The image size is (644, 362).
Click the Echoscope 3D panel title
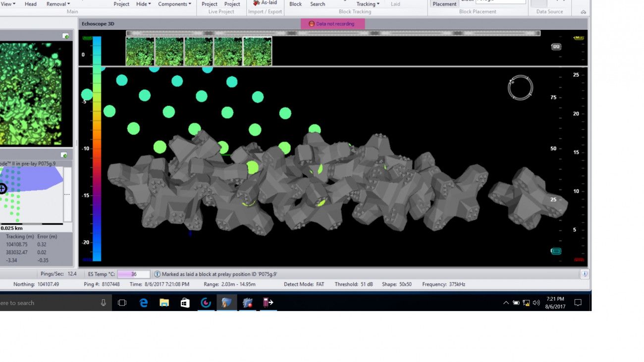(x=99, y=23)
